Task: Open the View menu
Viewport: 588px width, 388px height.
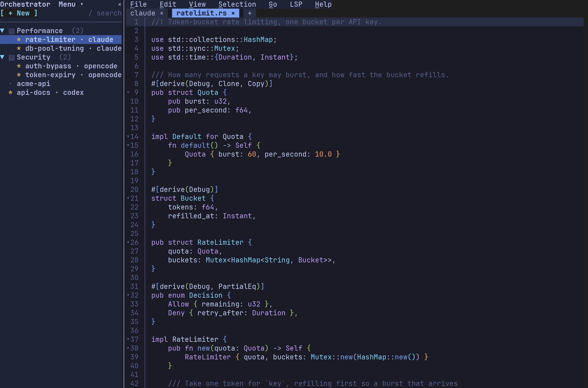Action: 197,4
